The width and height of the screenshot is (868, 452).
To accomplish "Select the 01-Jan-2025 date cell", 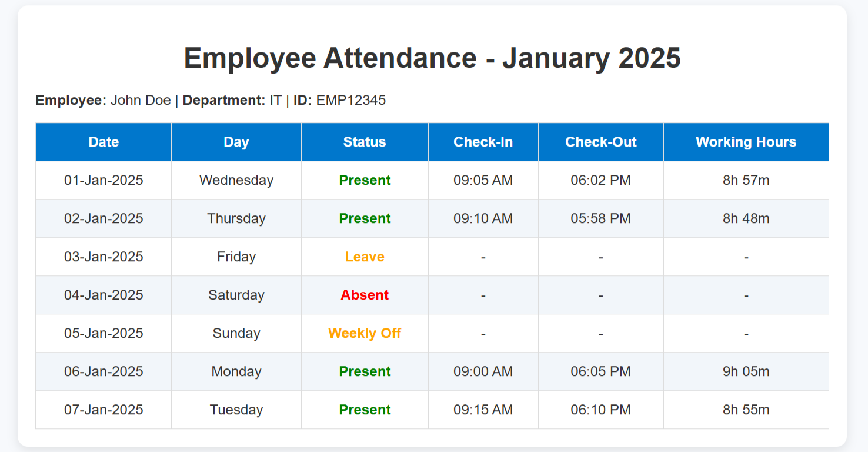I will (x=104, y=180).
